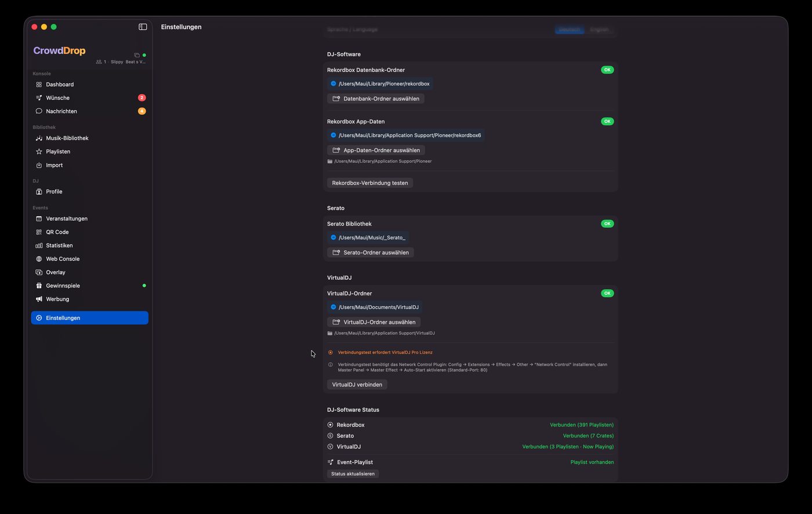Toggle the sidebar visibility icon
Image resolution: width=812 pixels, height=514 pixels.
coord(143,27)
